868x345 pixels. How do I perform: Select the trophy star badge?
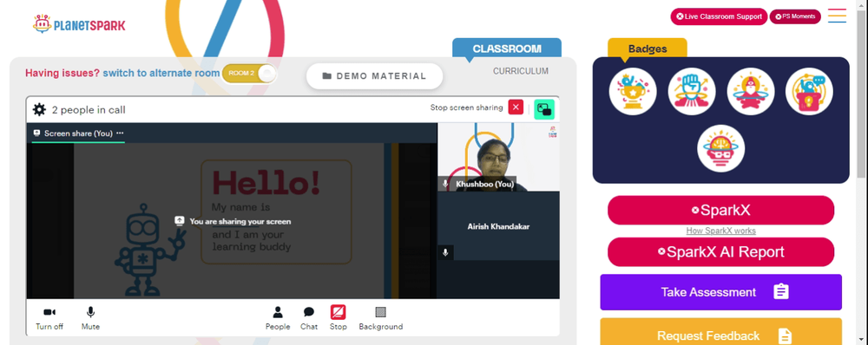pos(633,91)
